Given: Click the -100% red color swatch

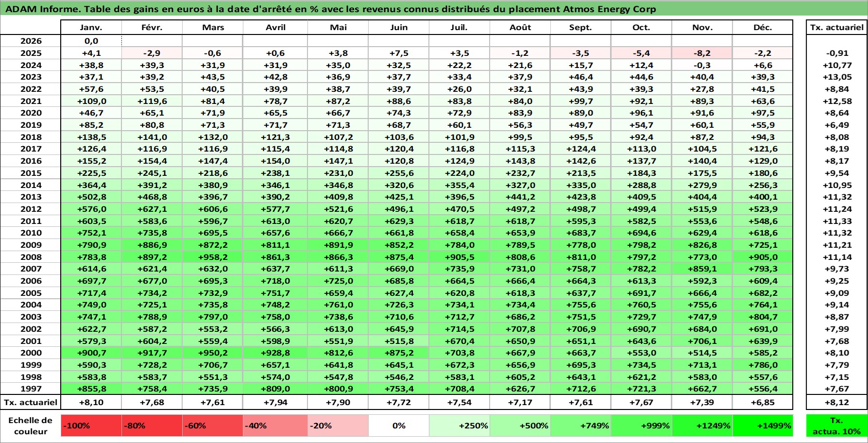Looking at the screenshot, I should coord(91,426).
